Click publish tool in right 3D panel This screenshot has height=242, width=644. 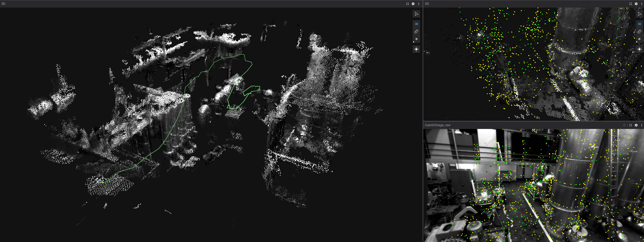tap(639, 39)
